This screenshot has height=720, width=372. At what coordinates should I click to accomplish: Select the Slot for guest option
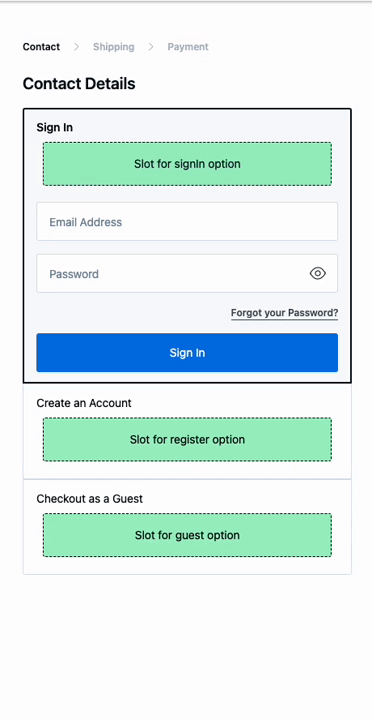(x=187, y=535)
